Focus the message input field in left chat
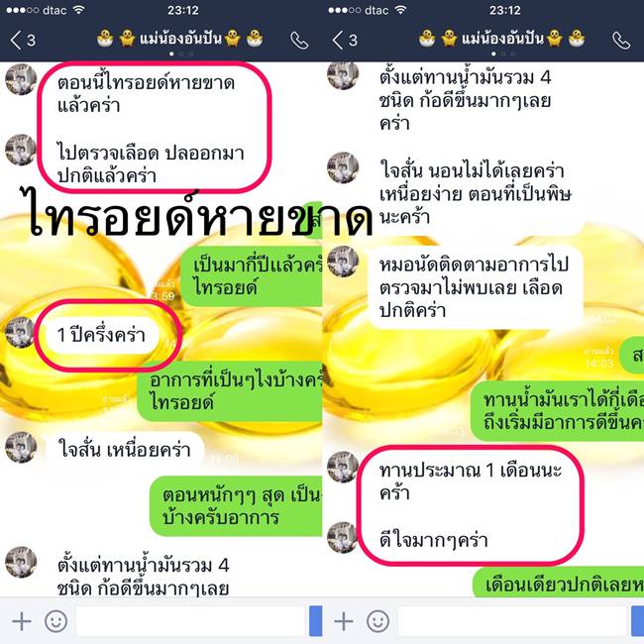The height and width of the screenshot is (644, 644). (190, 621)
